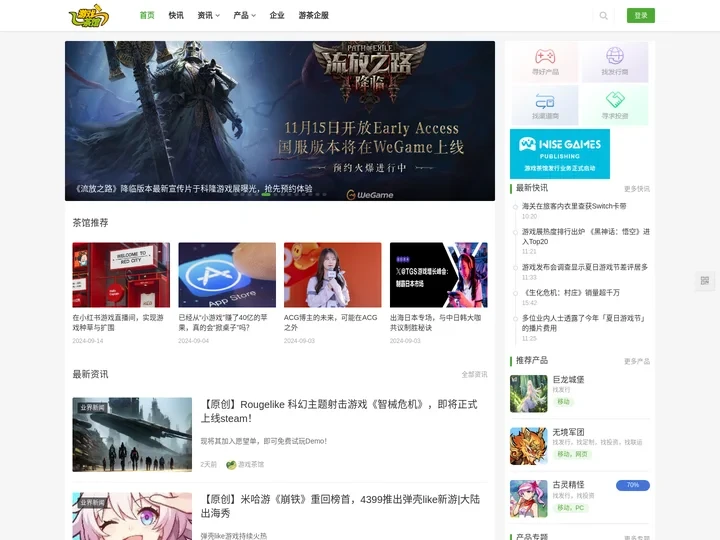Open the 企业 nav item

[277, 15]
